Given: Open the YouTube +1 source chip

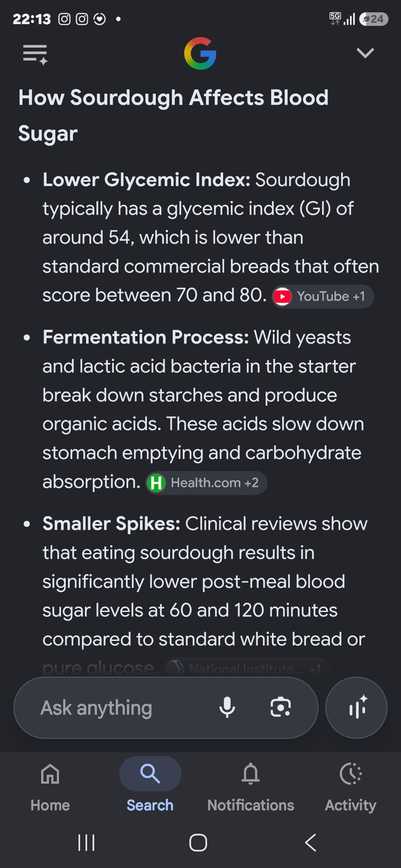Looking at the screenshot, I should (x=323, y=296).
